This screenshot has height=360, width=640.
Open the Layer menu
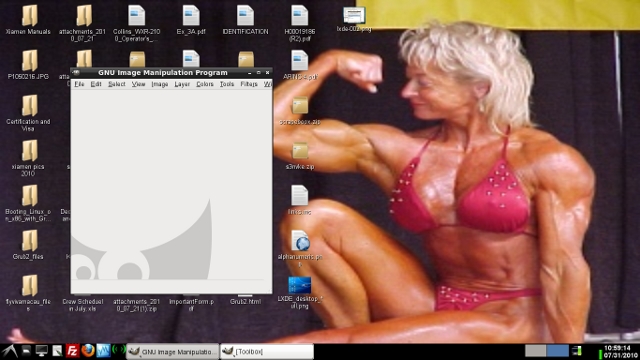tap(182, 84)
